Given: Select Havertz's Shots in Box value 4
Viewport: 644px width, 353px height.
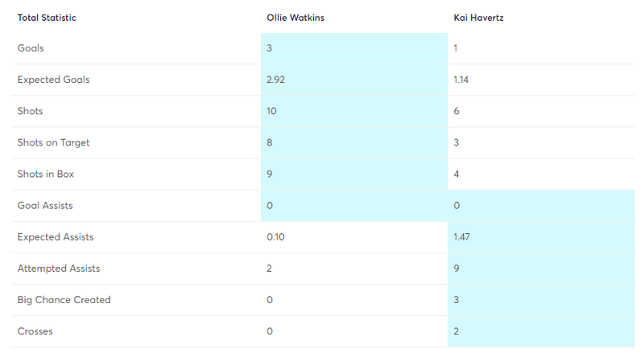Looking at the screenshot, I should pos(456,174).
